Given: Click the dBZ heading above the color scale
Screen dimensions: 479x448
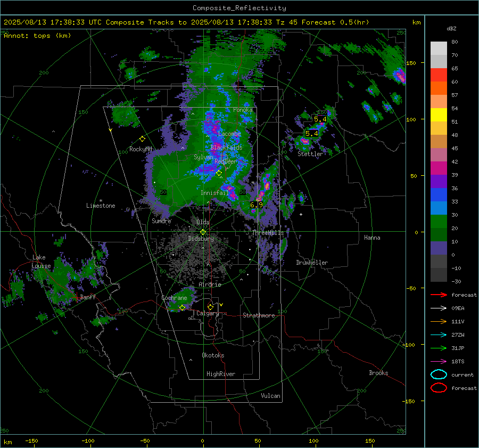Looking at the screenshot, I should pyautogui.click(x=451, y=28).
